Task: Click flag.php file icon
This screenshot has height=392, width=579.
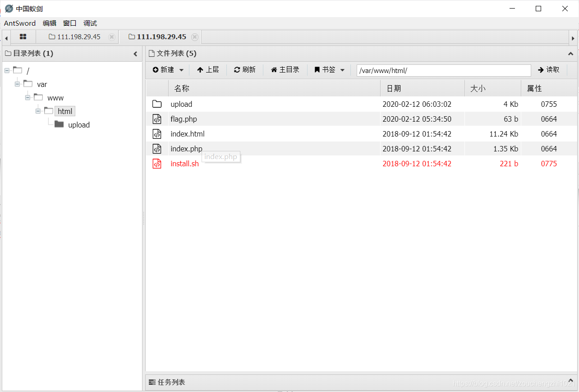Action: tap(157, 119)
